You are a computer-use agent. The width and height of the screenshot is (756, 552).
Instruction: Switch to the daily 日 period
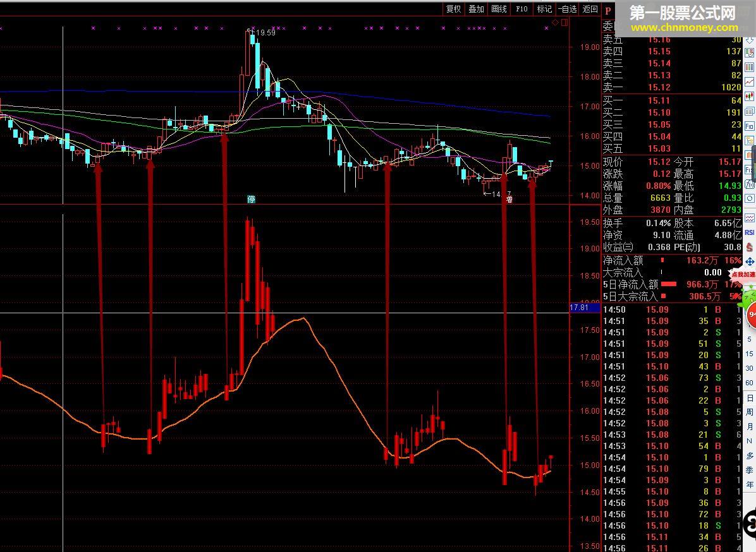(x=750, y=398)
